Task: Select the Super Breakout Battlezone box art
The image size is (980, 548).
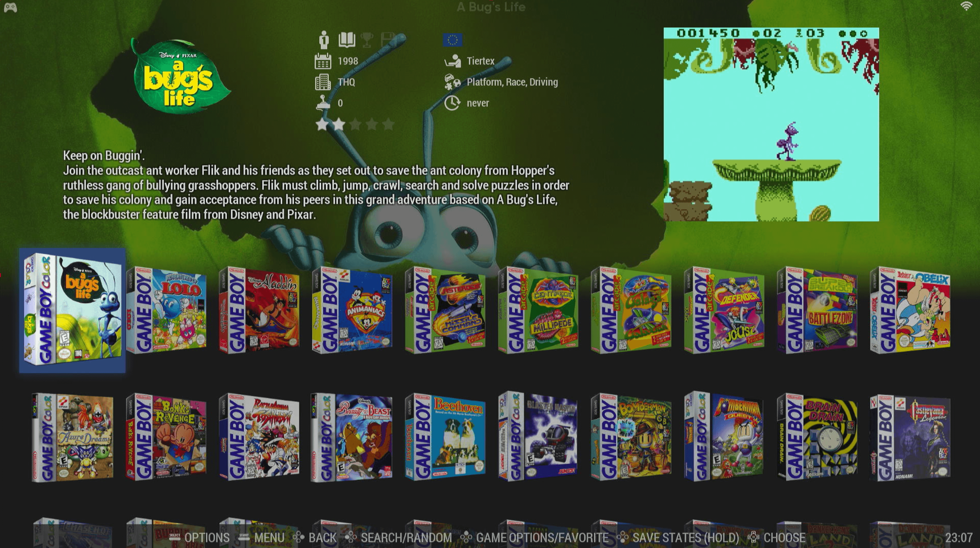Action: pos(817,310)
